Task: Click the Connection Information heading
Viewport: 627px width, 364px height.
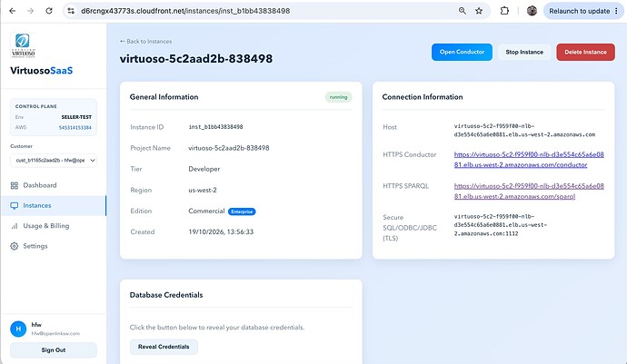Action: coord(423,97)
